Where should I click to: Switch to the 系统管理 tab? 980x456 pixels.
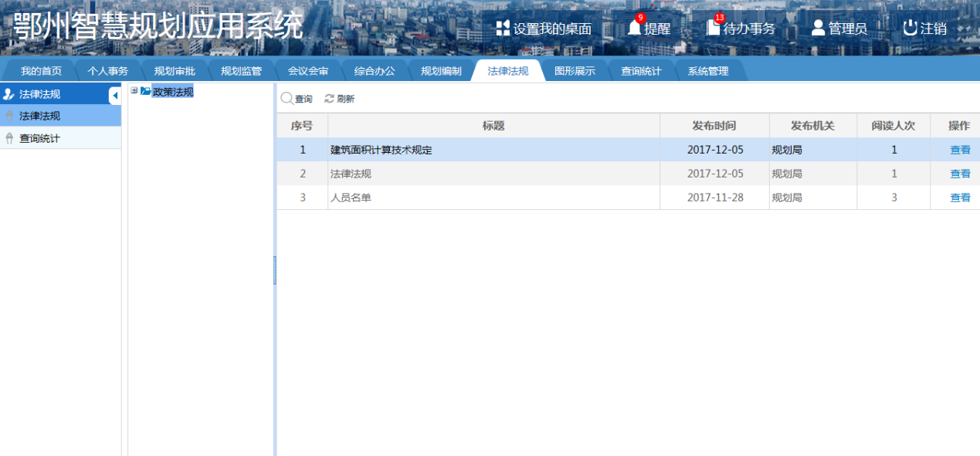[707, 71]
